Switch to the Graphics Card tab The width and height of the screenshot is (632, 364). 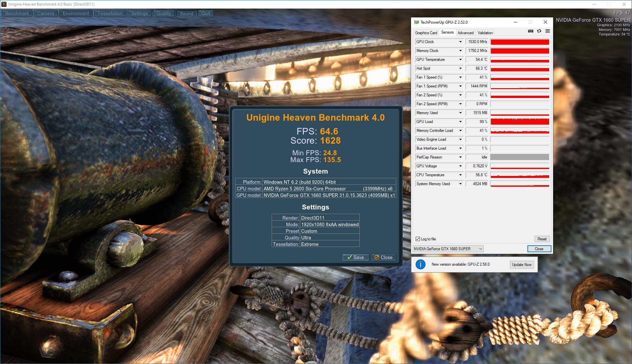[x=426, y=33]
